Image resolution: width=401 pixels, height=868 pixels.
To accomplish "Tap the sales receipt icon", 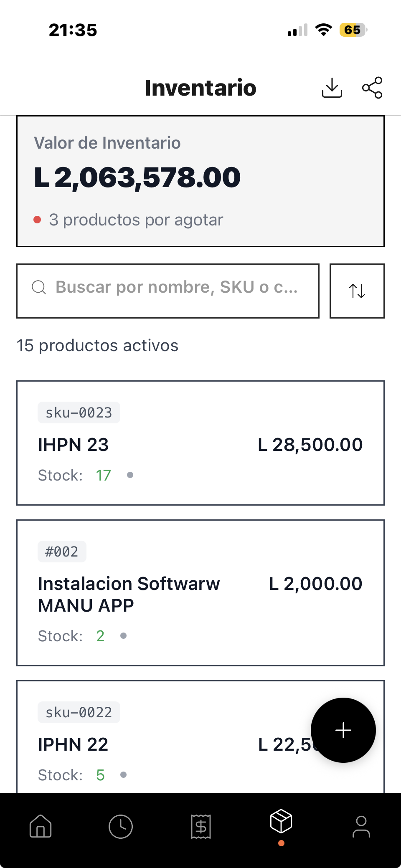I will [200, 826].
